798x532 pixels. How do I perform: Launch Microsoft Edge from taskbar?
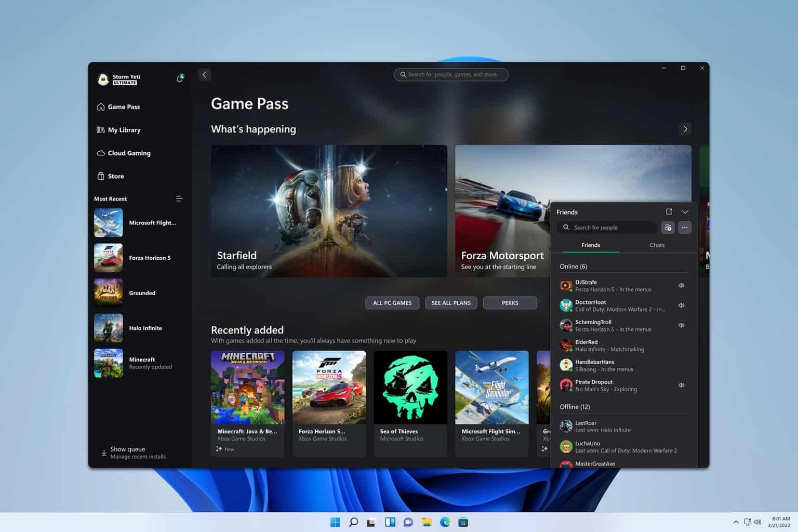pyautogui.click(x=445, y=522)
